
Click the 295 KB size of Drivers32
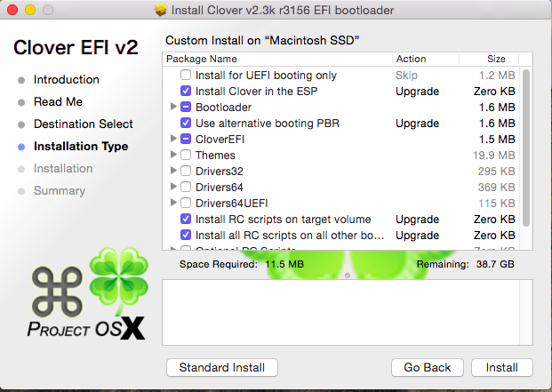[x=496, y=172]
